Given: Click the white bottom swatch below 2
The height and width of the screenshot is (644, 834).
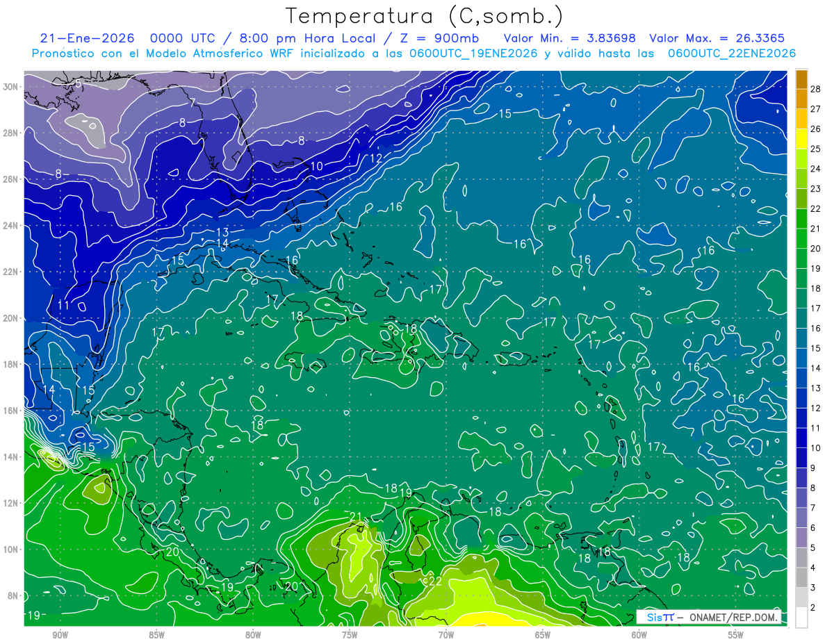Looking at the screenshot, I should pos(801,618).
